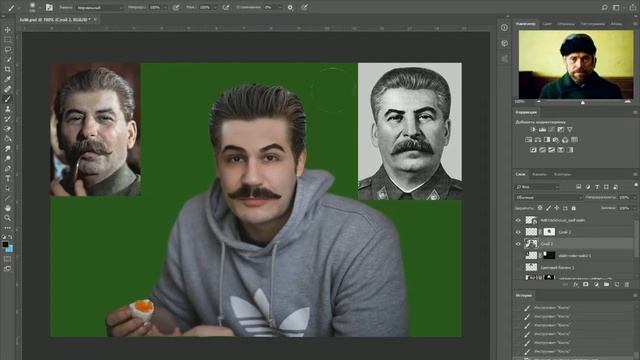
Task: Open the collapsed Info panel icon
Action: pos(504,27)
